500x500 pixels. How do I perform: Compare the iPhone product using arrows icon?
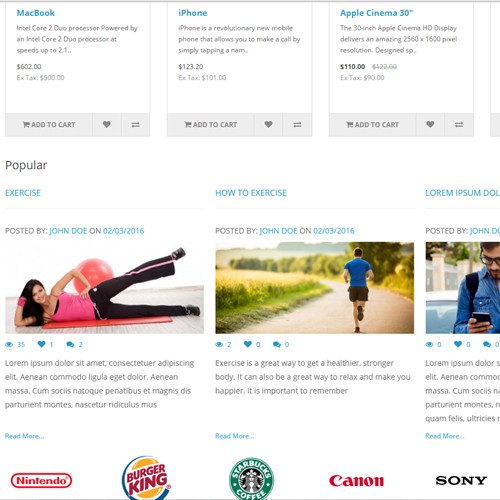[297, 125]
